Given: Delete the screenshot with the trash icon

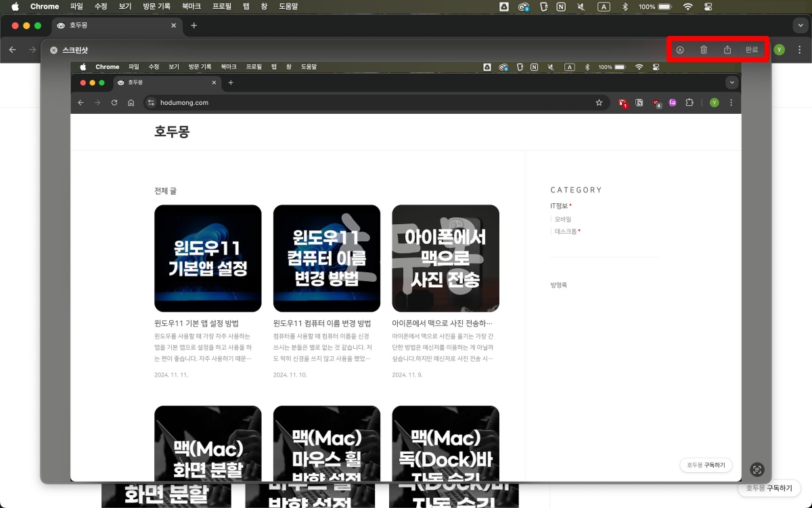Looking at the screenshot, I should tap(704, 49).
